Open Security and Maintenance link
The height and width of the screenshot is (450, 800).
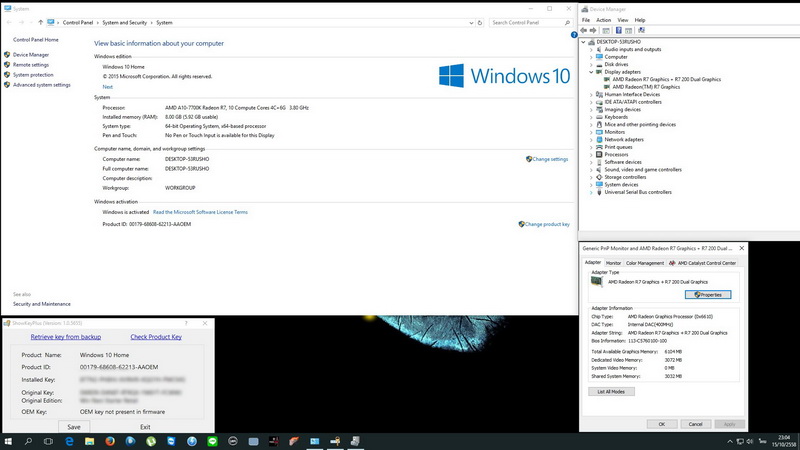pos(42,304)
